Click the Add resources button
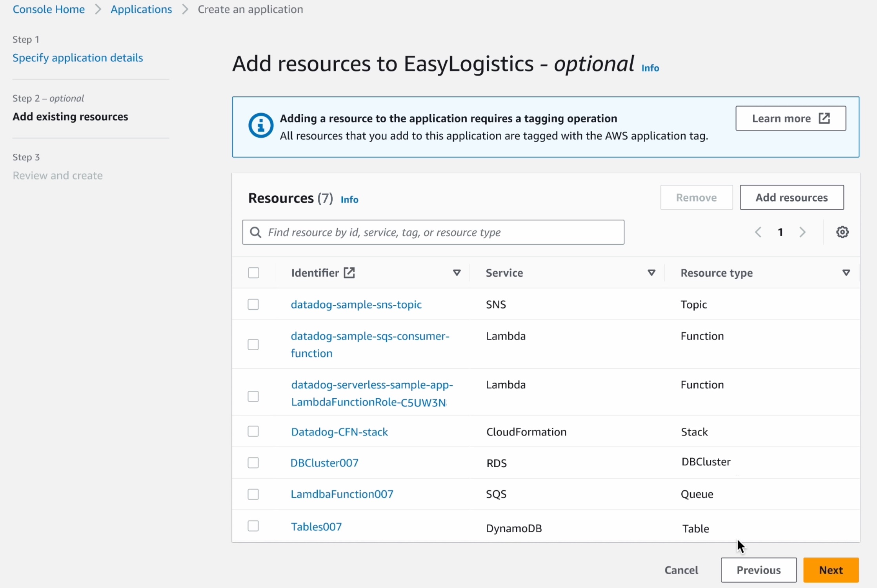The height and width of the screenshot is (588, 877). click(x=791, y=197)
